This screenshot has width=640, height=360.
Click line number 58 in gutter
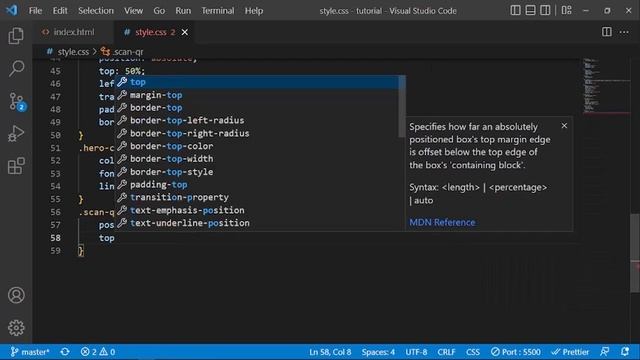coord(56,238)
